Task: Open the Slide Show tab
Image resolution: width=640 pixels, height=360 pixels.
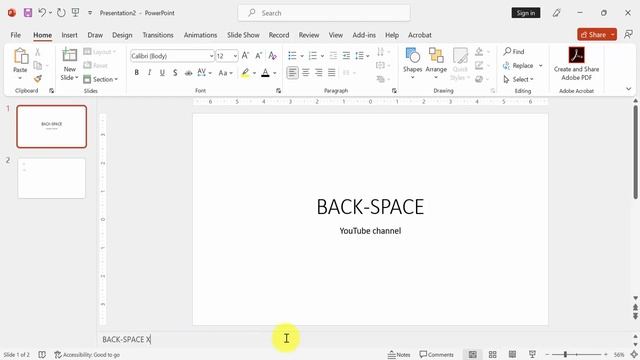Action: point(243,35)
